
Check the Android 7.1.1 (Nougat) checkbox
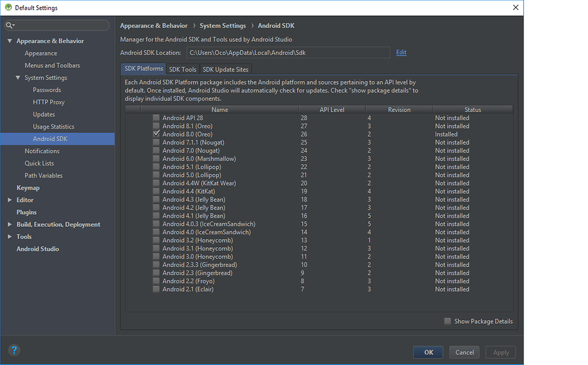pyautogui.click(x=156, y=142)
